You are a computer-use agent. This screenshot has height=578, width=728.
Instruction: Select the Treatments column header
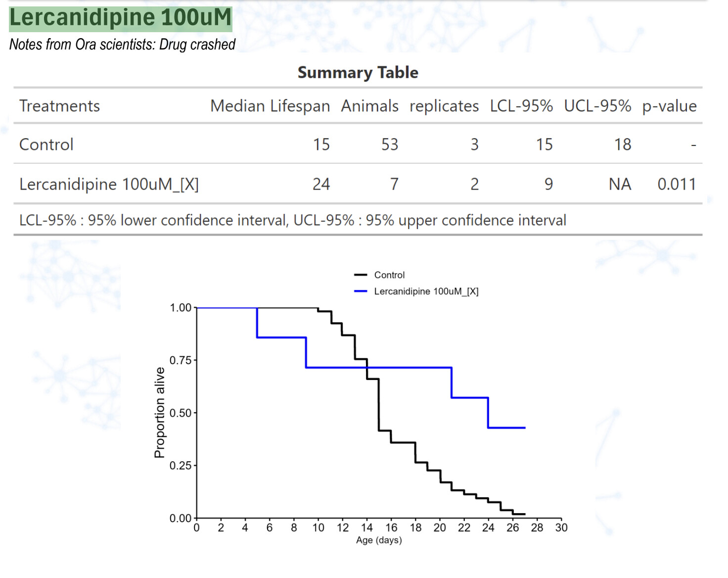click(x=59, y=106)
